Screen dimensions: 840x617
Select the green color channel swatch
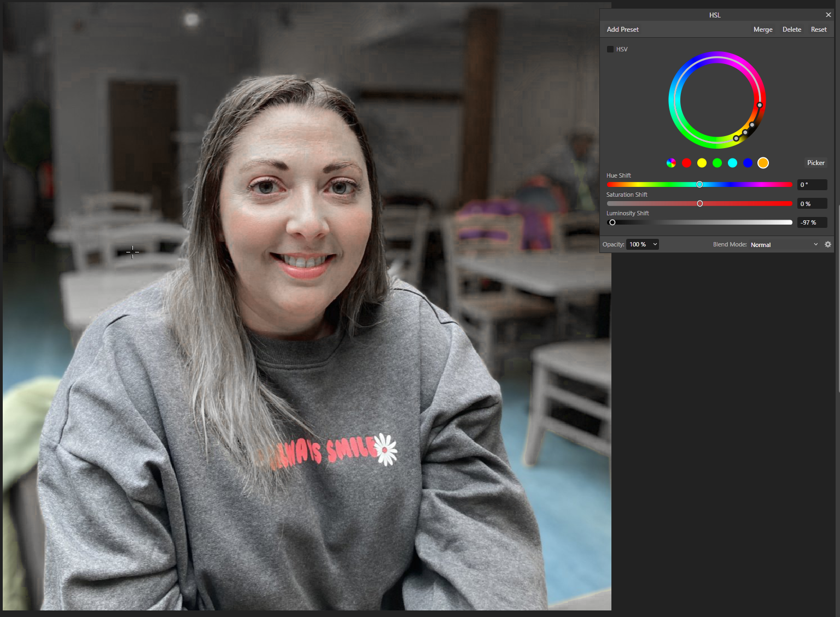point(717,163)
